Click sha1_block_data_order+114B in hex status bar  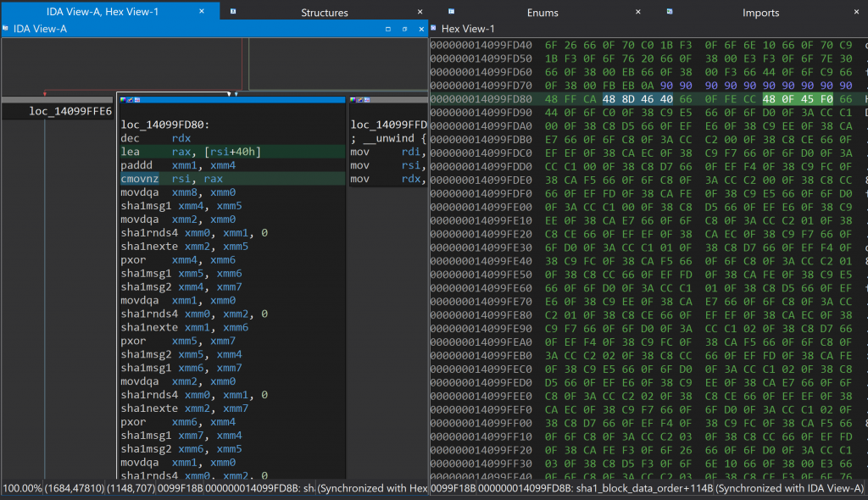(x=644, y=488)
